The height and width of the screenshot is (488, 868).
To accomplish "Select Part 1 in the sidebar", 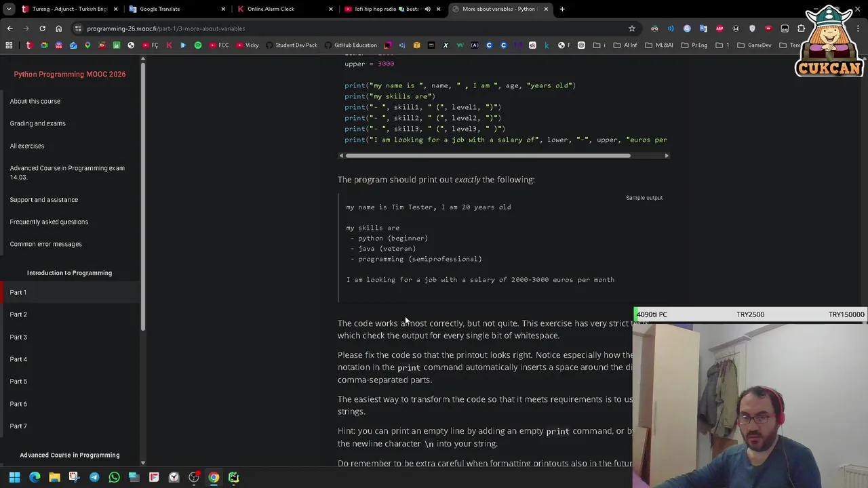I will tap(18, 292).
